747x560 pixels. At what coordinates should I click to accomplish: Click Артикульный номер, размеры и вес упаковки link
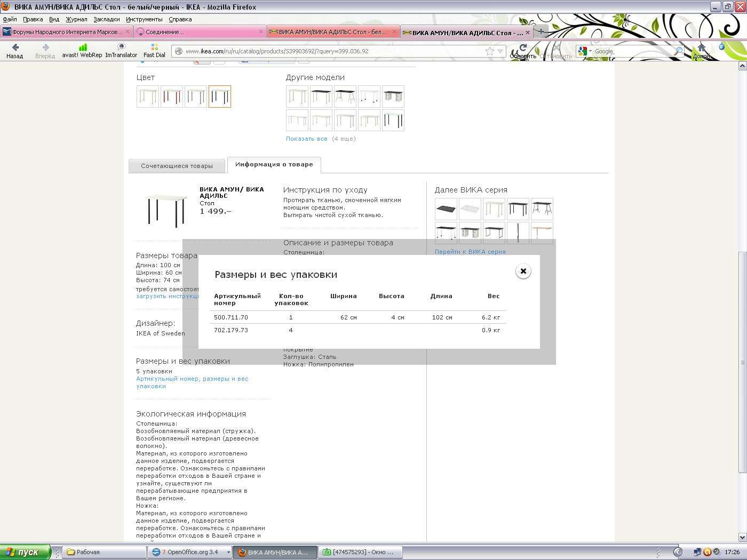click(192, 382)
